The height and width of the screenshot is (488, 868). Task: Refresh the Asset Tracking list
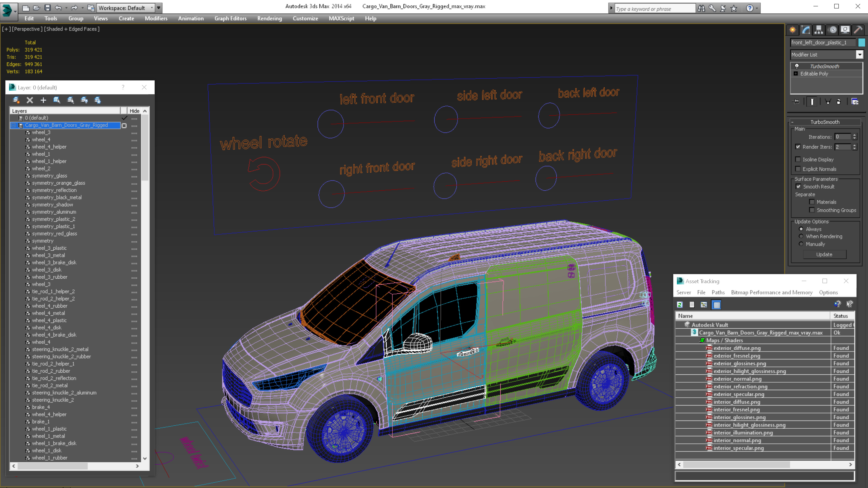680,305
